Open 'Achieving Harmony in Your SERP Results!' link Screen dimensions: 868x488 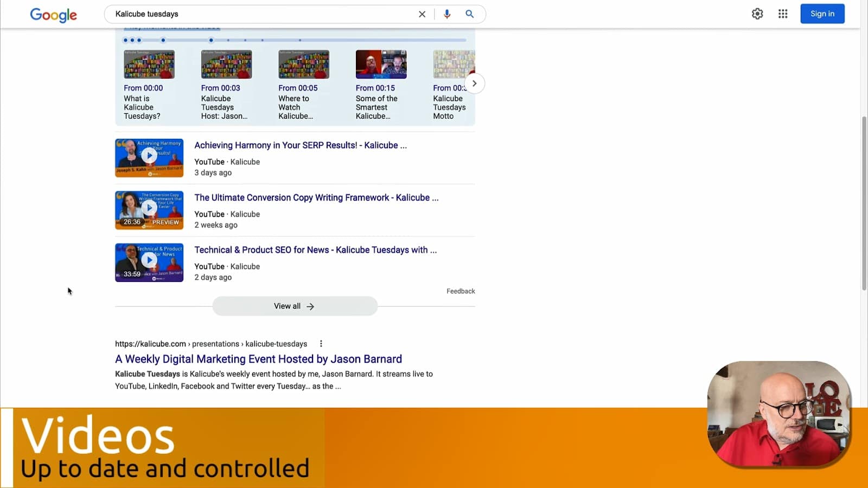pos(301,145)
